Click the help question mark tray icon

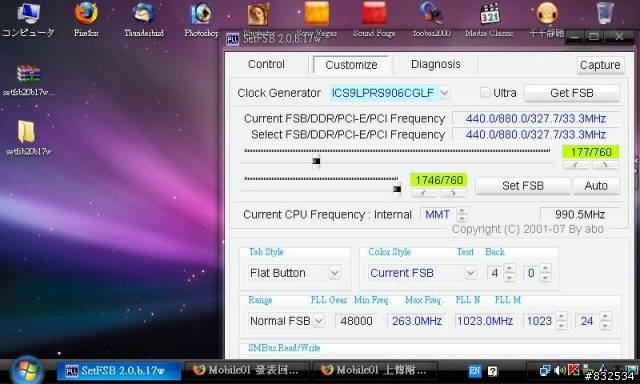pos(493,371)
